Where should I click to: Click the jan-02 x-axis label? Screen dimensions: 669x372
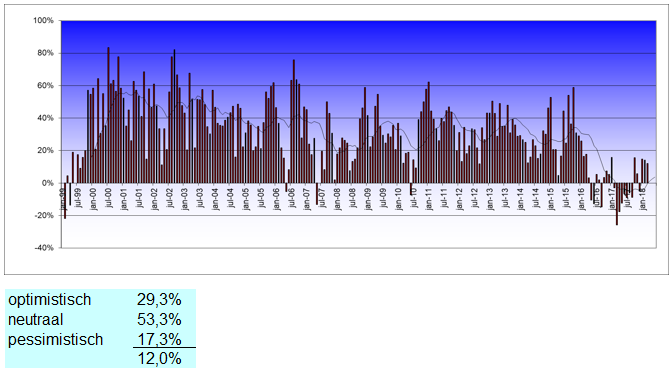(154, 198)
